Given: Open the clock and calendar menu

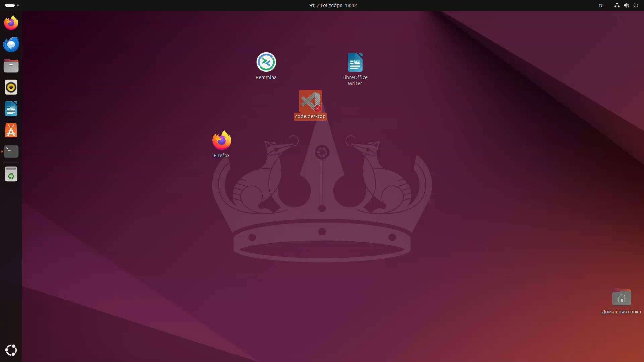Looking at the screenshot, I should 333,5.
